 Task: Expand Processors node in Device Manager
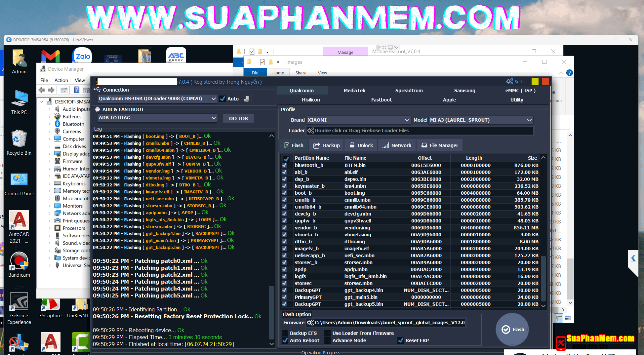(x=50, y=228)
